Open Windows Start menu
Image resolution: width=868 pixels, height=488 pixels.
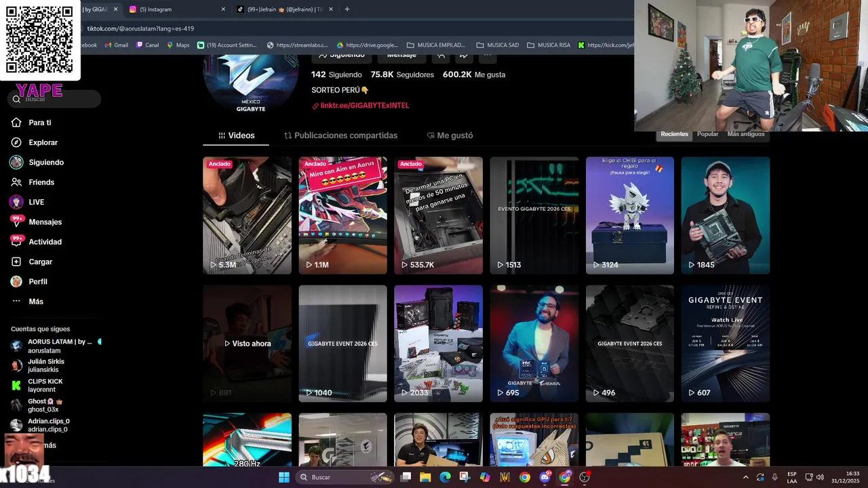pos(284,477)
